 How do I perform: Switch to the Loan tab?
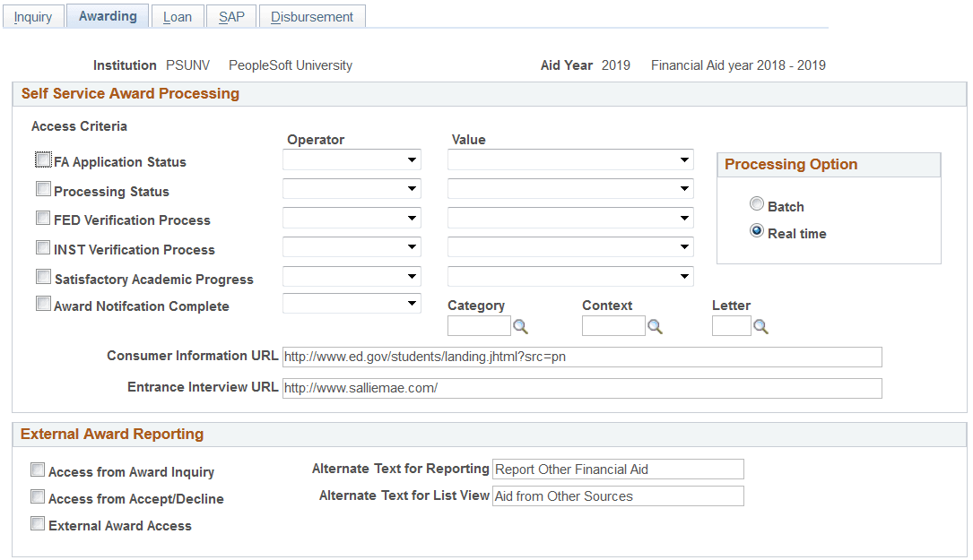pyautogui.click(x=177, y=16)
